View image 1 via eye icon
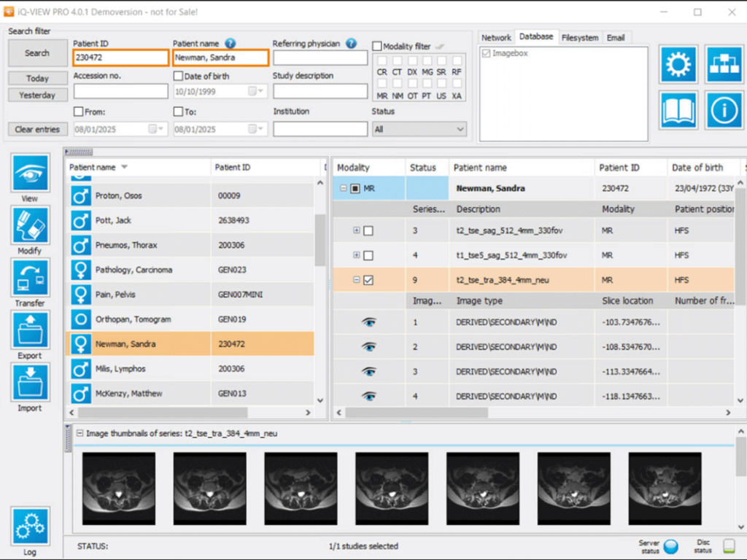The height and width of the screenshot is (560, 747). [368, 322]
